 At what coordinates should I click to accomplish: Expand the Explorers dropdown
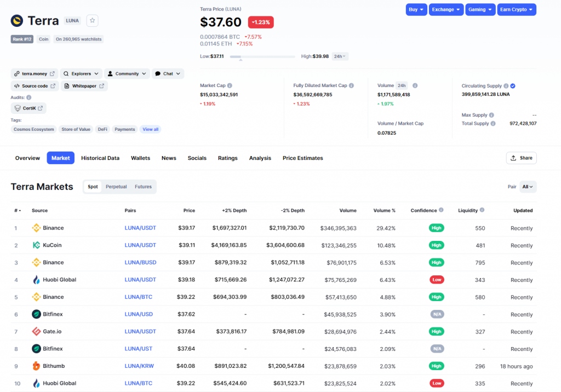(x=81, y=74)
